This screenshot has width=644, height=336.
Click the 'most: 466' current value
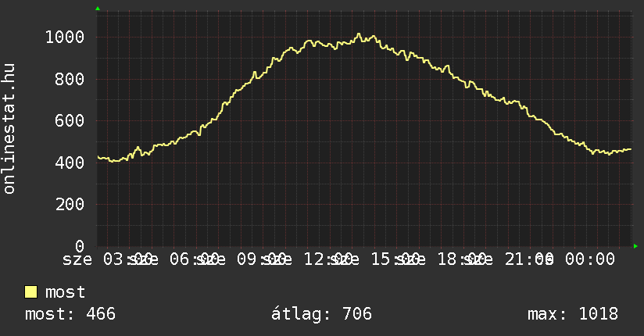tap(70, 314)
